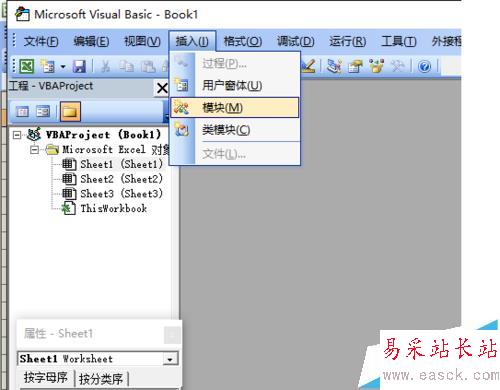Close the open 插入(I) menu
The image size is (500, 390).
click(192, 41)
